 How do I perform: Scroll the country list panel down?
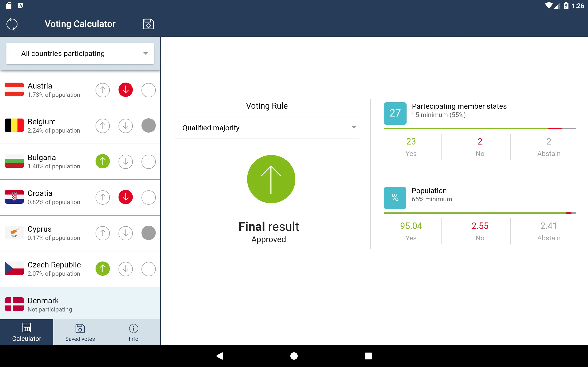click(80, 195)
